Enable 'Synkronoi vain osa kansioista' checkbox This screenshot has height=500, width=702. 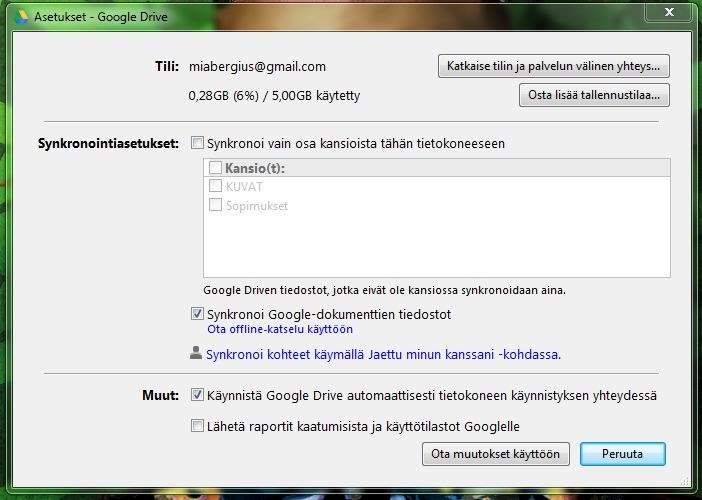click(x=197, y=143)
